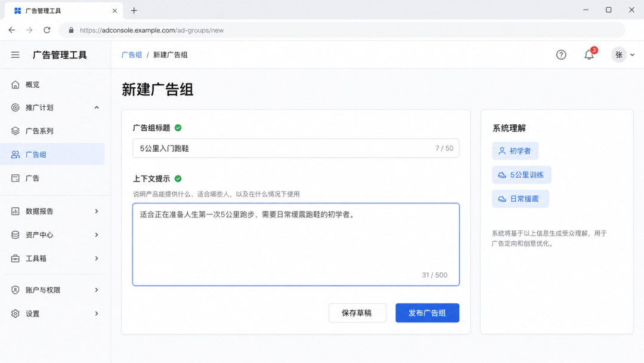Click the 初学者 tag chip
This screenshot has height=363, width=644.
coord(515,151)
